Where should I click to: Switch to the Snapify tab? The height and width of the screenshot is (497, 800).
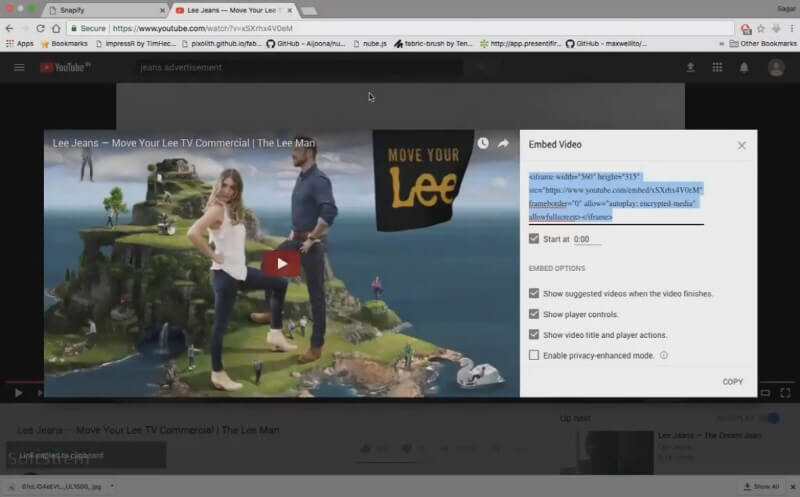(106, 10)
